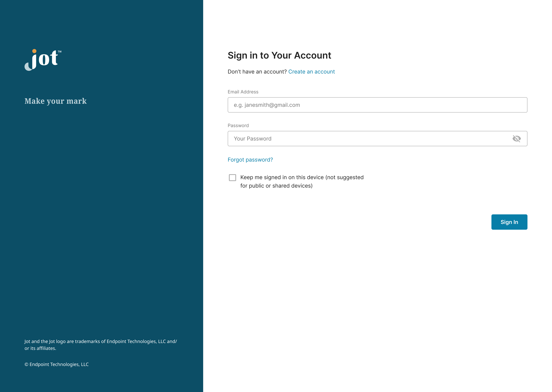
Task: Click the Make your mark tagline
Action: point(55,101)
